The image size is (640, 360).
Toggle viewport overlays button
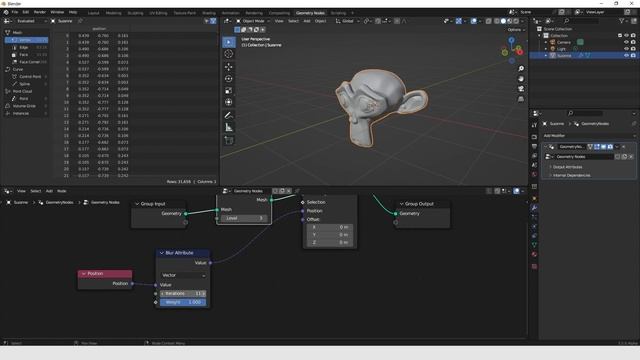coord(473,21)
